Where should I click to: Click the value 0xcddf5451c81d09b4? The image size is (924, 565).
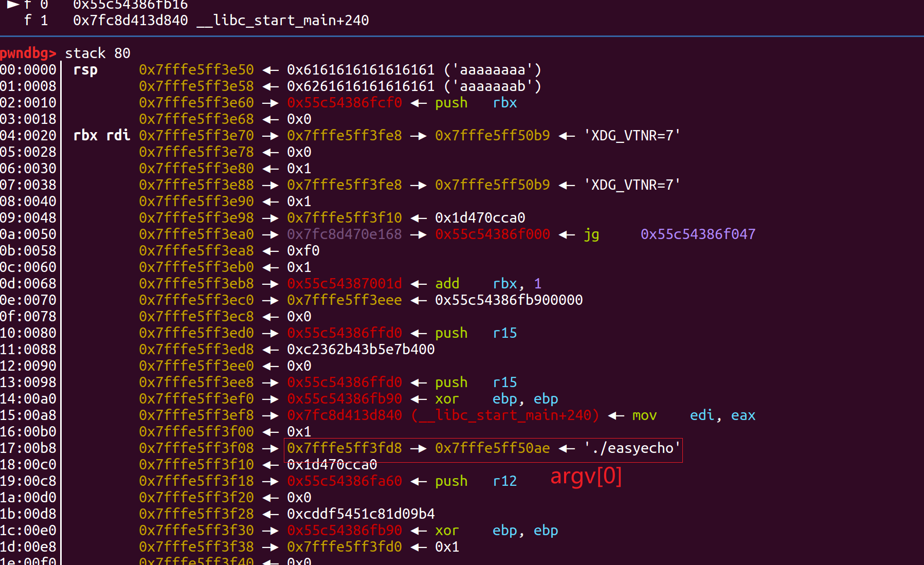[360, 514]
